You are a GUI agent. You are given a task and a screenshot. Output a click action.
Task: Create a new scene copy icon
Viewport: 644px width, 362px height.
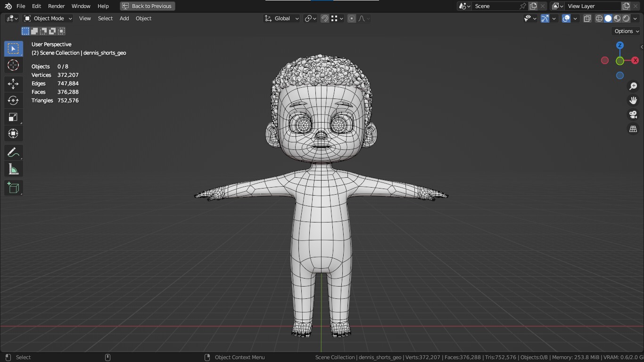pos(533,6)
